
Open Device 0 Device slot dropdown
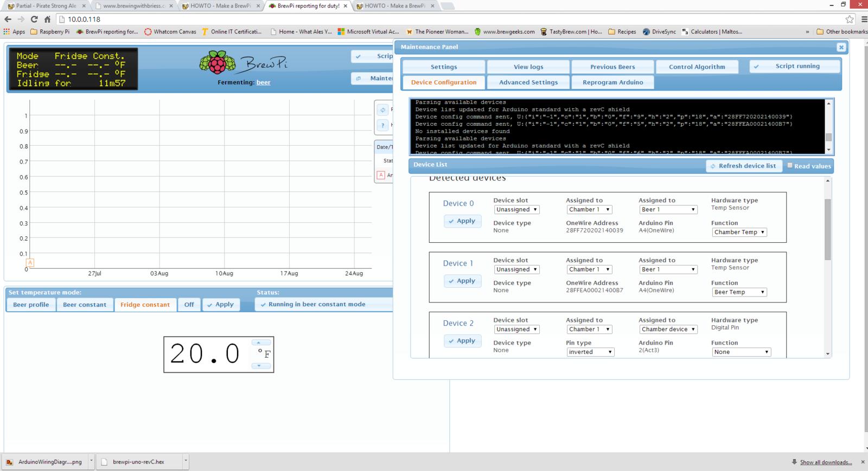pyautogui.click(x=516, y=209)
